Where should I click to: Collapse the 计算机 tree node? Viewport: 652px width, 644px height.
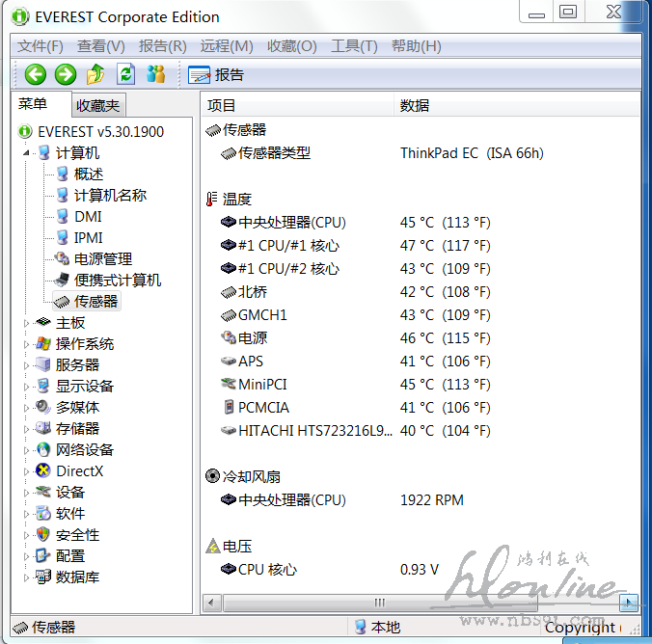26,153
